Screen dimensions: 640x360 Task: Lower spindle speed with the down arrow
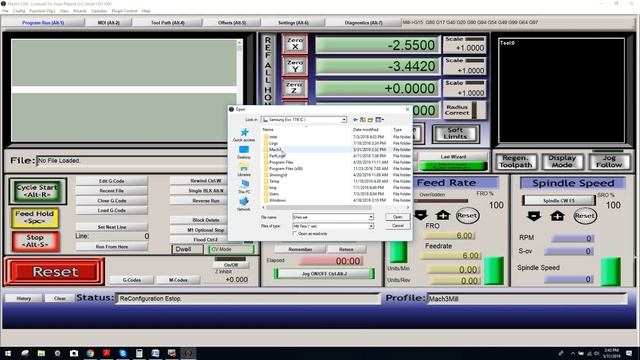533,216
